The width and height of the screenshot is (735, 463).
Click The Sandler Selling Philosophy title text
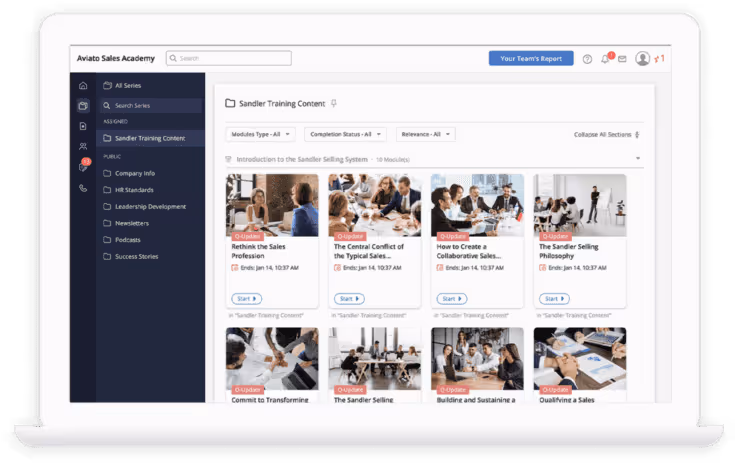pyautogui.click(x=569, y=251)
